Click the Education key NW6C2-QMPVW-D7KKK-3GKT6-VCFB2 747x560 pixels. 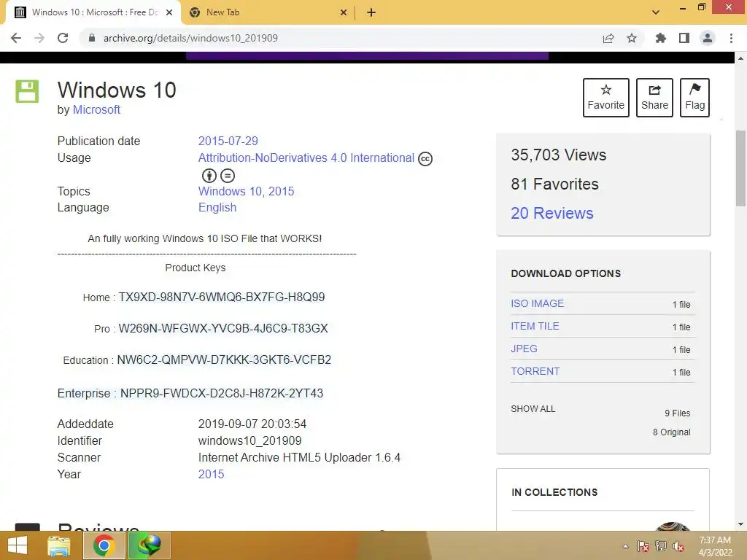click(224, 360)
